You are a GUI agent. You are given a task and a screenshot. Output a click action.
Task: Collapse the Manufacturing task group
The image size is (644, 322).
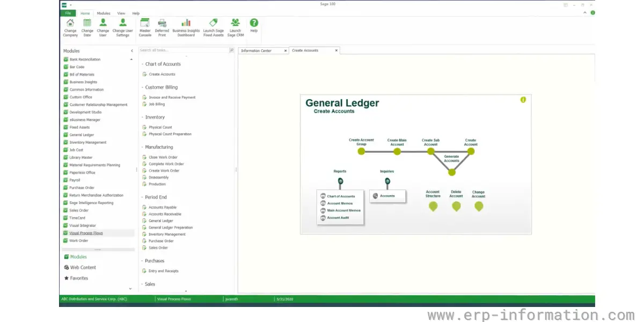(x=143, y=147)
